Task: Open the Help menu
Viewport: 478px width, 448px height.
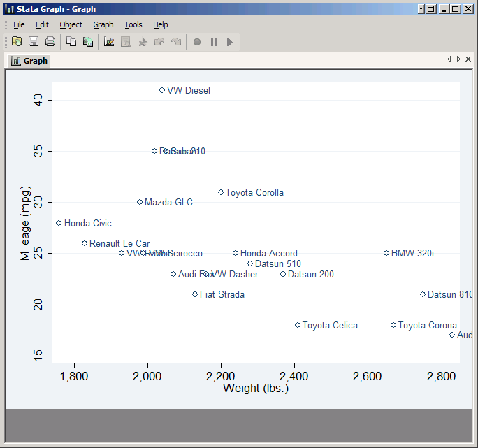Action: pos(160,24)
